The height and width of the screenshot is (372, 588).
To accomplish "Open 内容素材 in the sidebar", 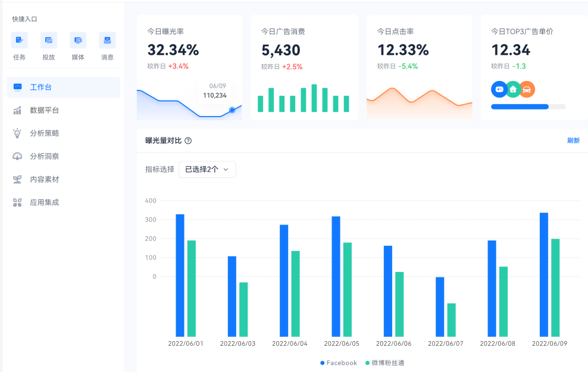I will click(x=44, y=179).
